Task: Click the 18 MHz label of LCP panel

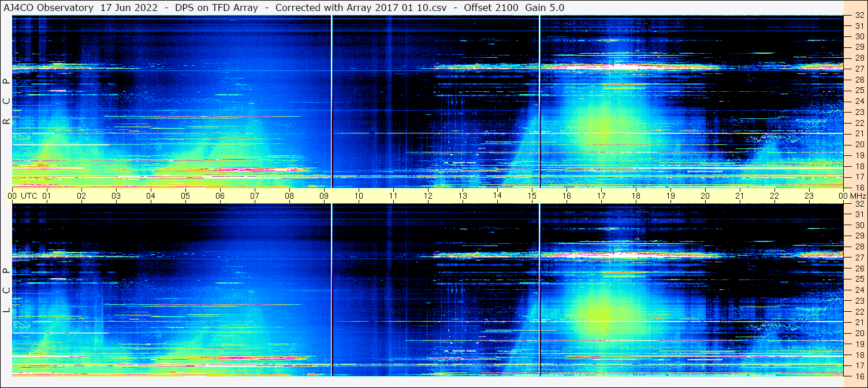Action: [x=859, y=355]
